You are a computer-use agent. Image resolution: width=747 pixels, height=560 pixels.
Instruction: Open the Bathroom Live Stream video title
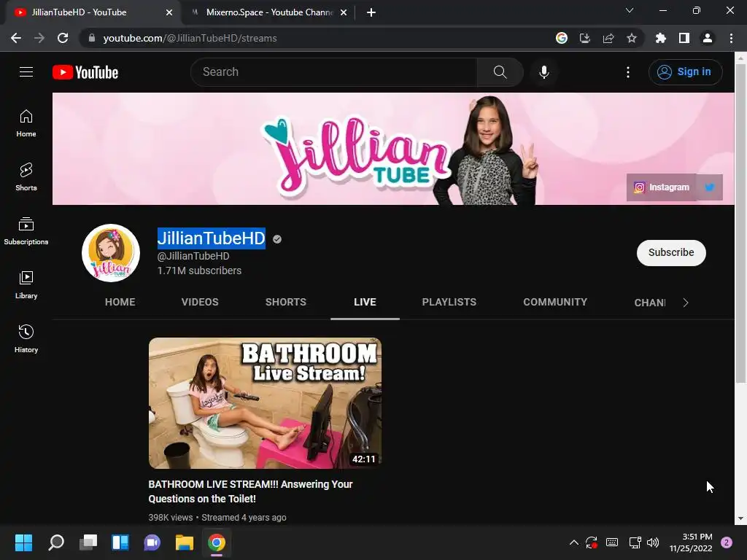251,491
